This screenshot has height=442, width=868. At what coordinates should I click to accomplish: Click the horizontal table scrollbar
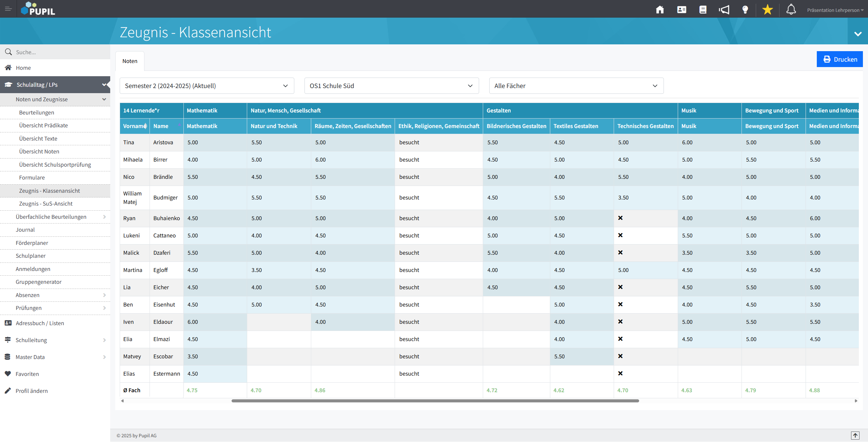[x=435, y=401]
